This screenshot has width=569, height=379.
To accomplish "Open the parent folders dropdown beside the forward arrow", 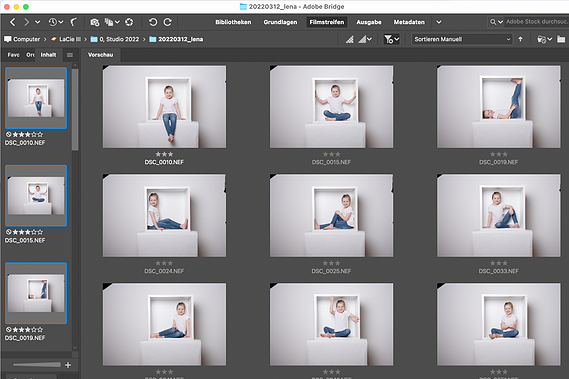I will click(x=37, y=22).
